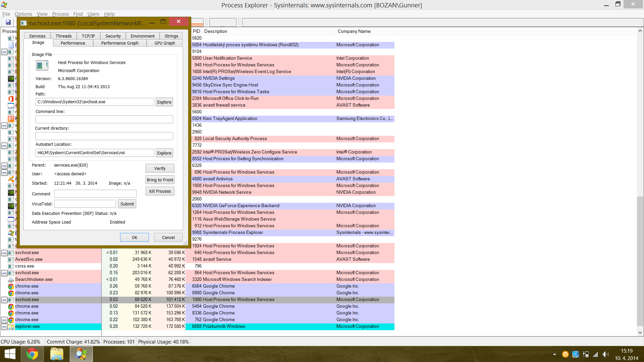644x362 pixels.
Task: Click the avast tray icon
Action: pyautogui.click(x=565, y=354)
